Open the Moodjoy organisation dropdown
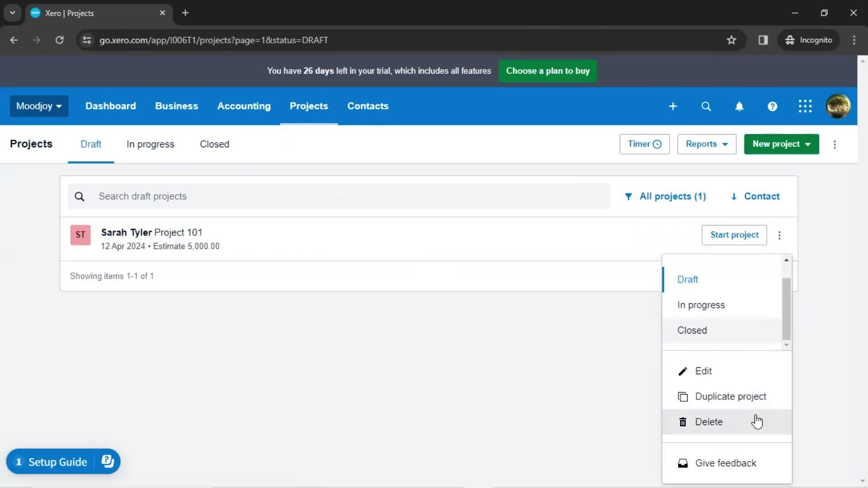 [x=39, y=106]
